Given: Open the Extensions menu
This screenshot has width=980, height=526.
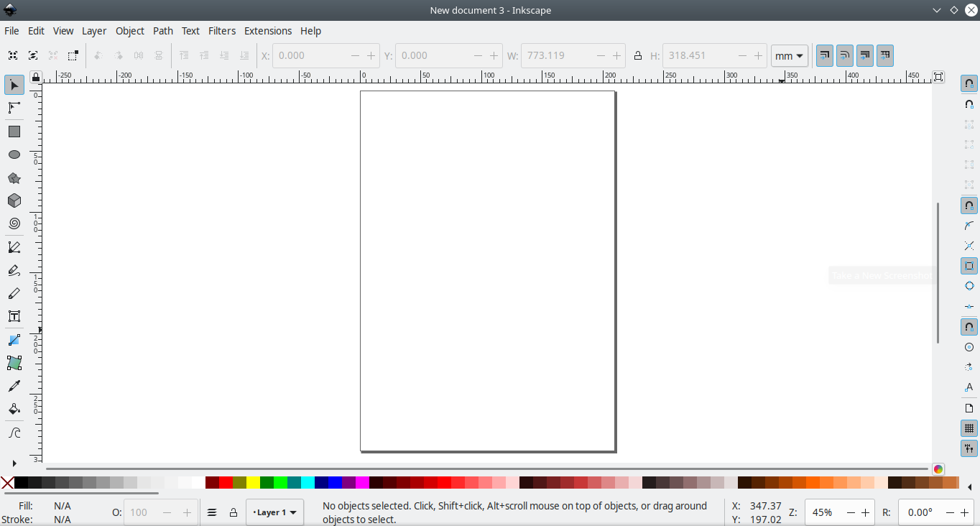Looking at the screenshot, I should click(268, 31).
